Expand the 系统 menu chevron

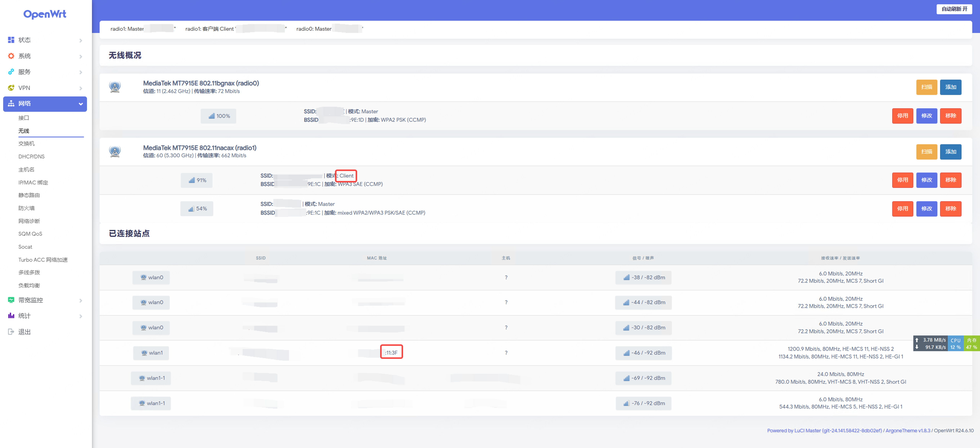(81, 56)
